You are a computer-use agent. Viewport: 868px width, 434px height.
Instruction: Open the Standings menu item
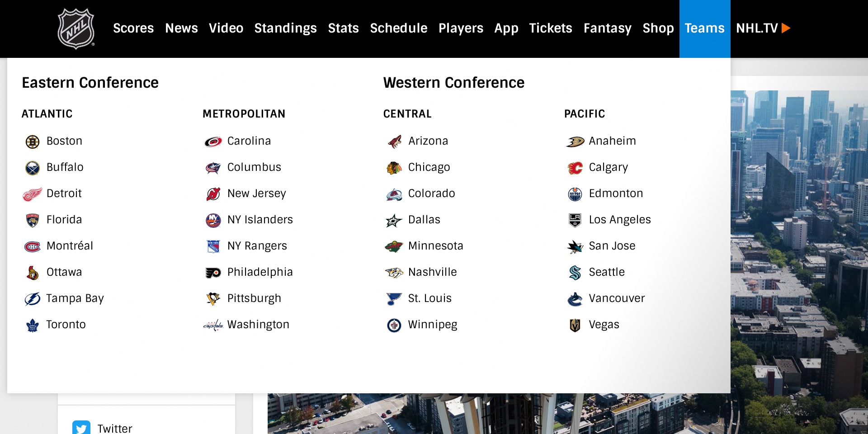[x=285, y=28]
